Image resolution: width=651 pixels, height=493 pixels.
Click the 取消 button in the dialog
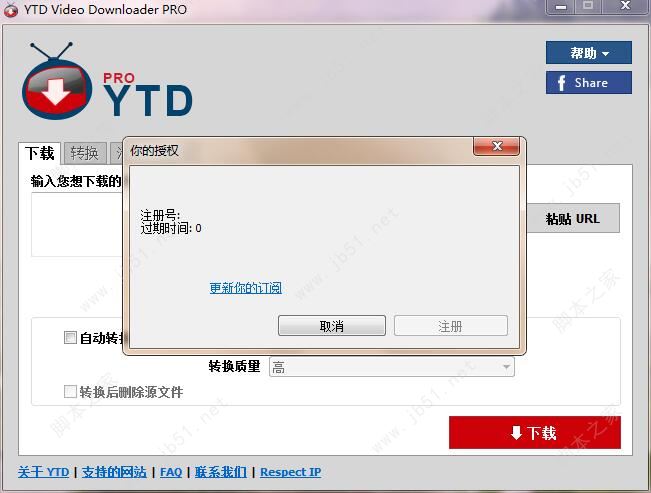pos(332,326)
